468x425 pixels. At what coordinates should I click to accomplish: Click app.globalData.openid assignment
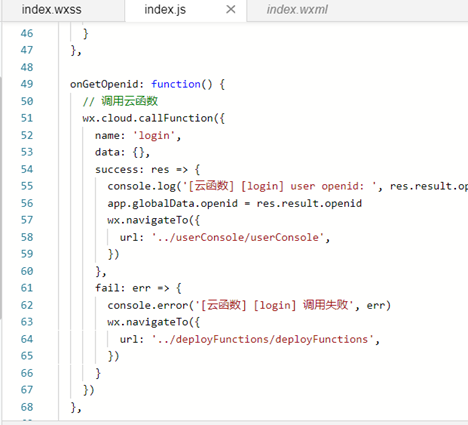point(234,203)
